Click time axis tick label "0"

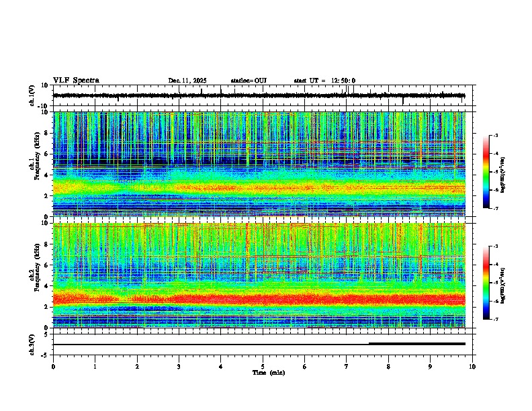pyautogui.click(x=53, y=367)
